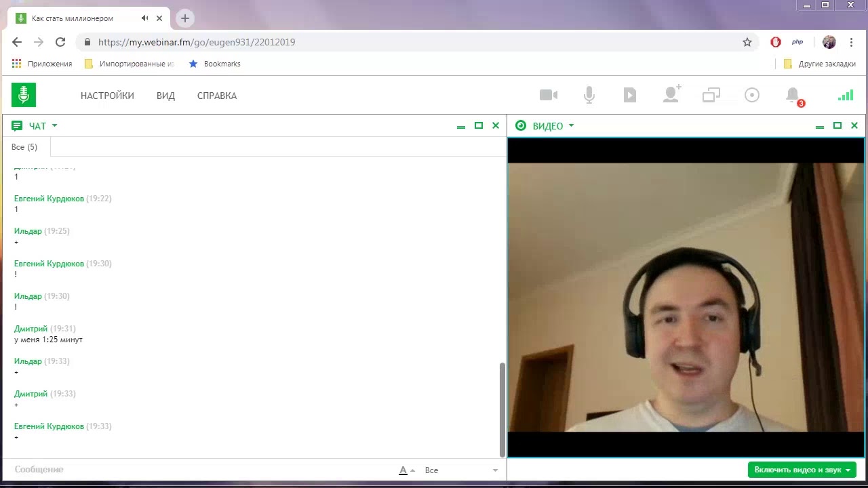Open the Chrome profile avatar
The height and width of the screenshot is (488, 868).
click(829, 42)
